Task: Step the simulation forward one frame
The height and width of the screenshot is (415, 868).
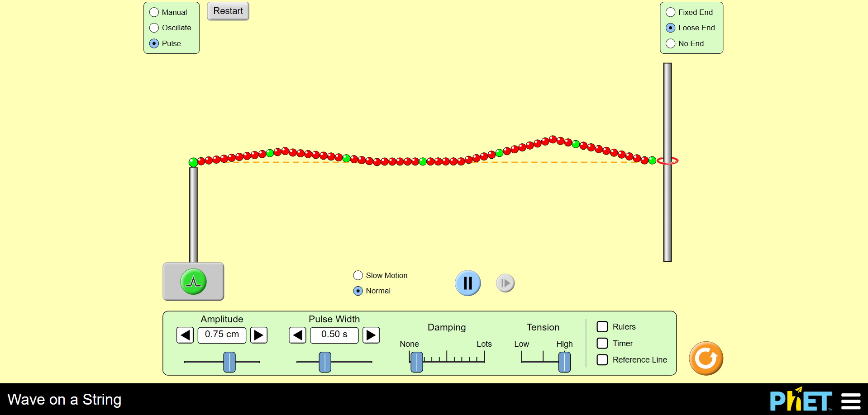Action: coord(505,283)
